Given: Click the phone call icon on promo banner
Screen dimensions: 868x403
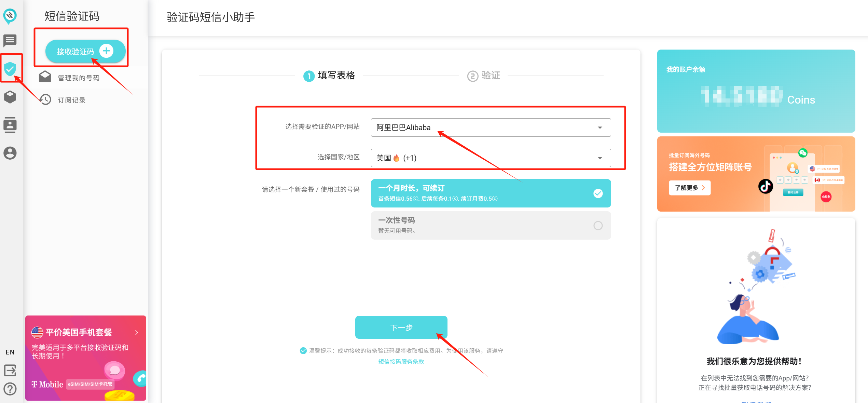Looking at the screenshot, I should [x=140, y=378].
